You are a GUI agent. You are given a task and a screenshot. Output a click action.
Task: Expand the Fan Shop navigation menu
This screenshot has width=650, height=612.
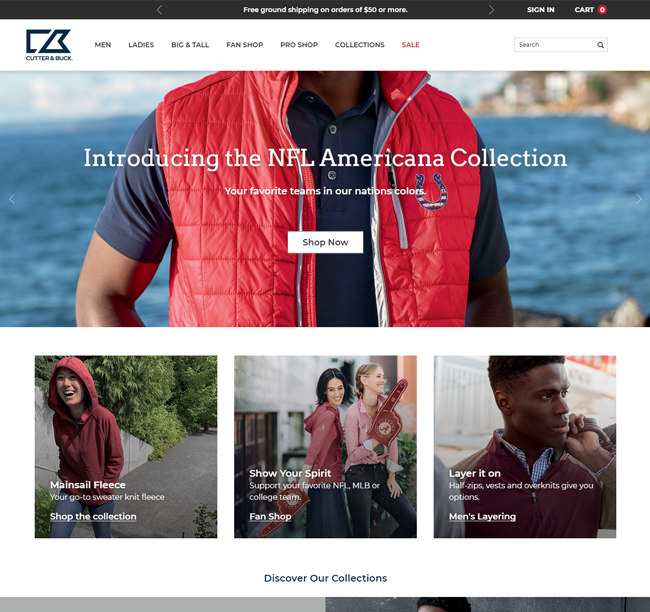coord(245,45)
